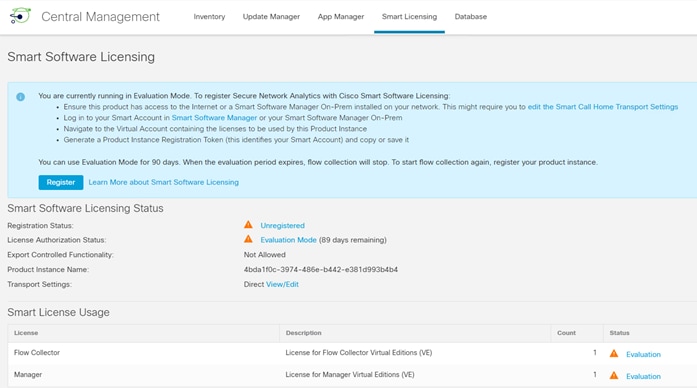
Task: Select the Smart Licensing tab
Action: point(409,16)
